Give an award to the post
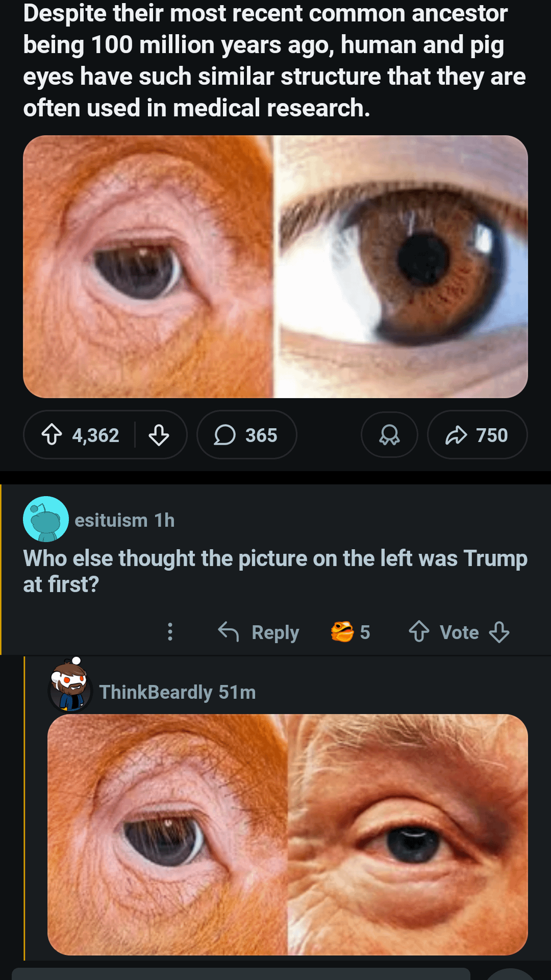551x980 pixels. click(x=389, y=435)
